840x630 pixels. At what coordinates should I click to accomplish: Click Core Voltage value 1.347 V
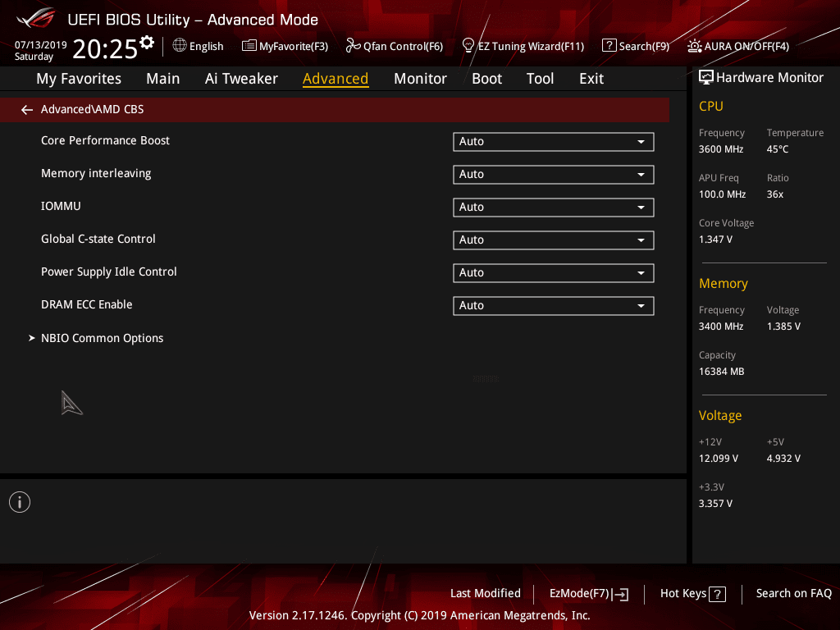[715, 240]
